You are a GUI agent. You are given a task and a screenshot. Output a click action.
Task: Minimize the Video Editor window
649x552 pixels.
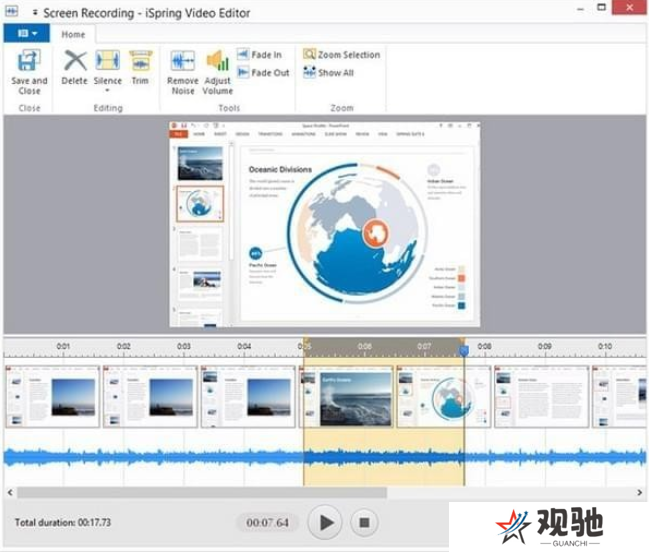click(581, 8)
